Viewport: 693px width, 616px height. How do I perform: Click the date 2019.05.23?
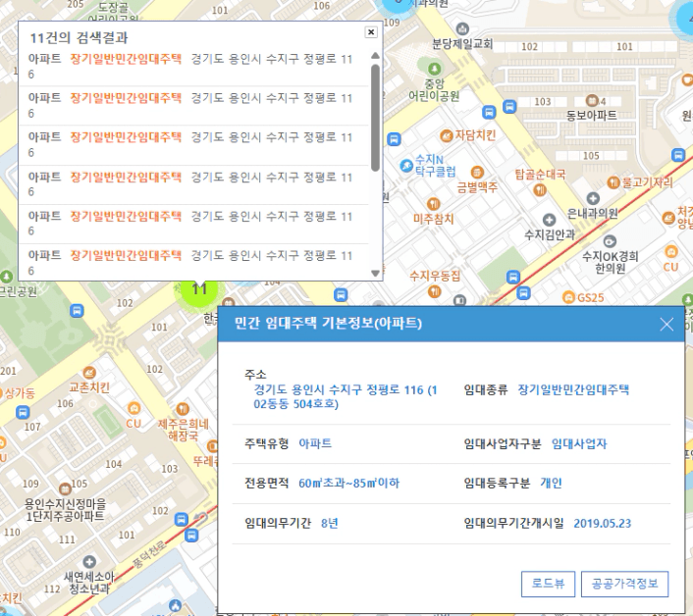coord(602,524)
